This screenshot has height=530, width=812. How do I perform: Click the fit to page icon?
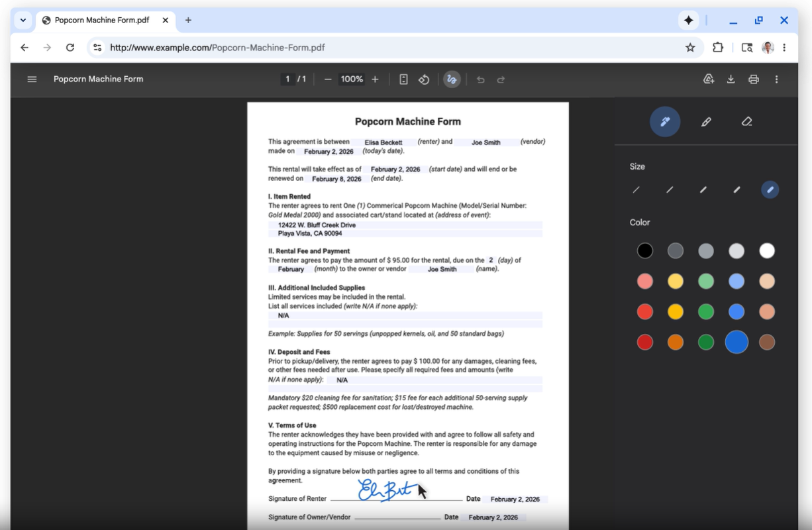403,79
